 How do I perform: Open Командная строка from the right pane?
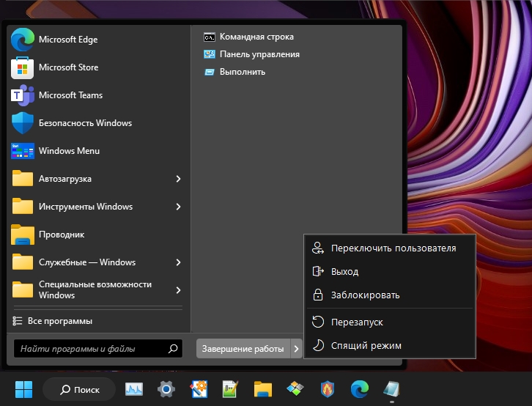(256, 37)
